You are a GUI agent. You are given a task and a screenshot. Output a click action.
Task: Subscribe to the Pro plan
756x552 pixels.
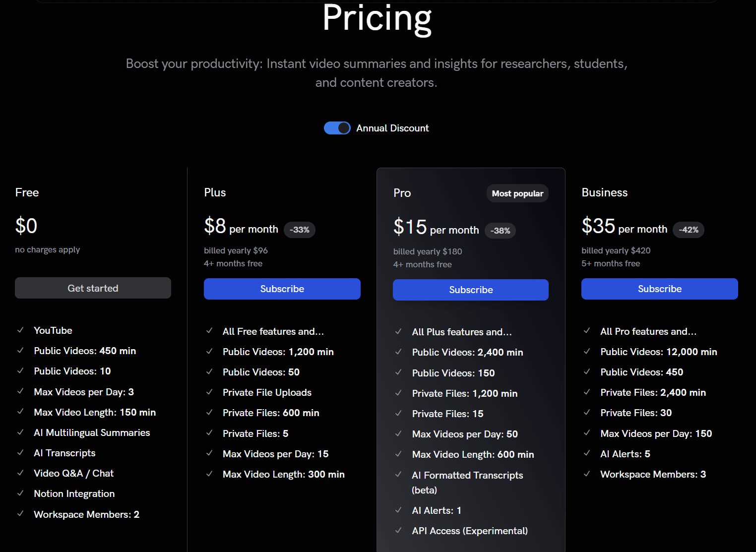470,290
